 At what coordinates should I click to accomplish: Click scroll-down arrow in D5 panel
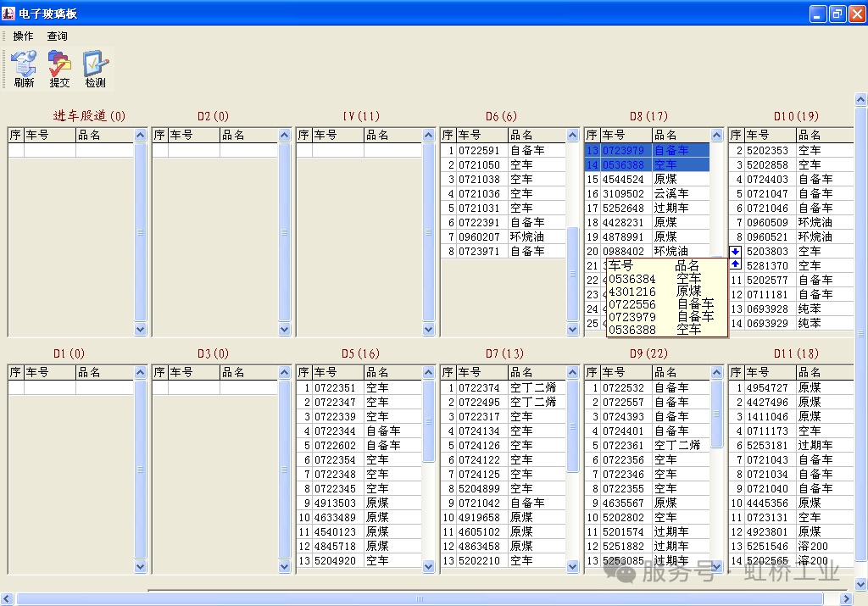pos(429,567)
